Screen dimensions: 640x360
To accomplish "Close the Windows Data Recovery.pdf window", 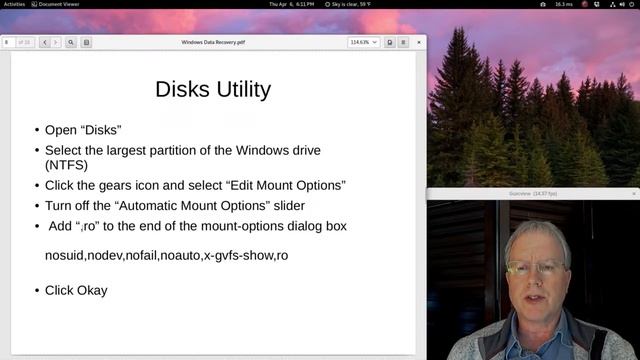I will (x=419, y=42).
